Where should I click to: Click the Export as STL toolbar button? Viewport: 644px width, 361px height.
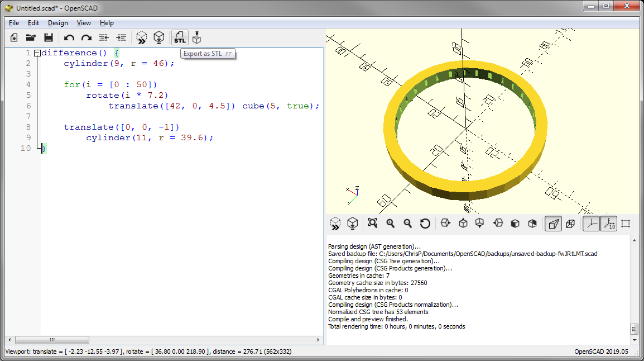180,37
